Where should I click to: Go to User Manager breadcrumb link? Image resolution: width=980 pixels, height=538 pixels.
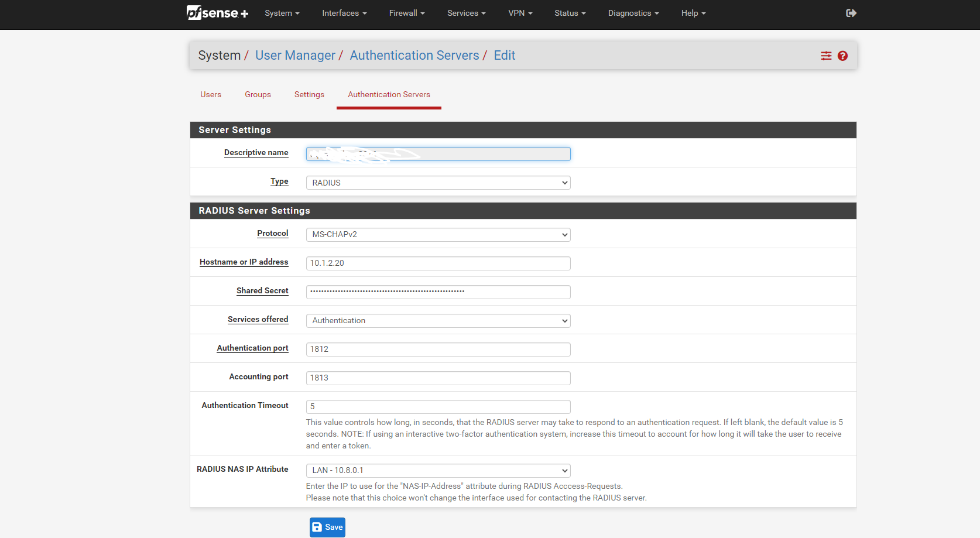(295, 56)
